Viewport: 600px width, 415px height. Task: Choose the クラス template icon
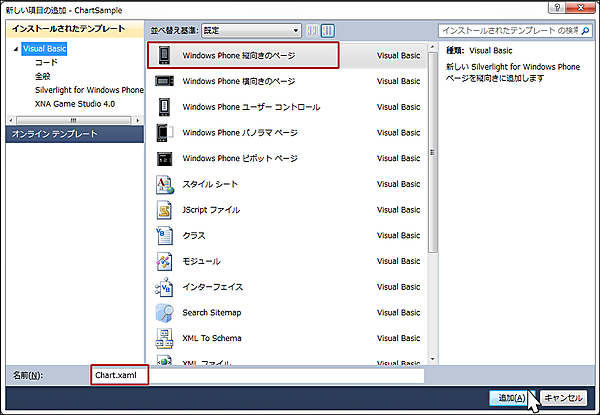(164, 236)
